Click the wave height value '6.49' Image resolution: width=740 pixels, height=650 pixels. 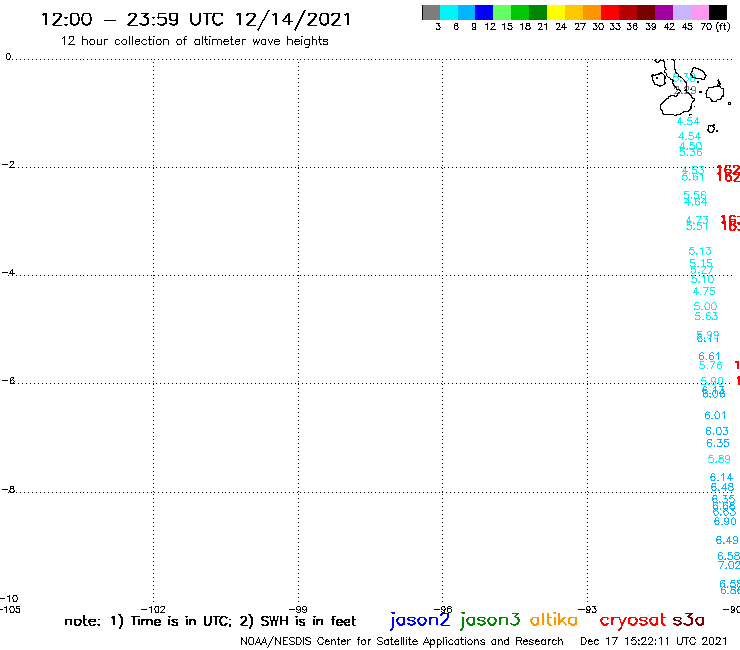[x=727, y=540]
